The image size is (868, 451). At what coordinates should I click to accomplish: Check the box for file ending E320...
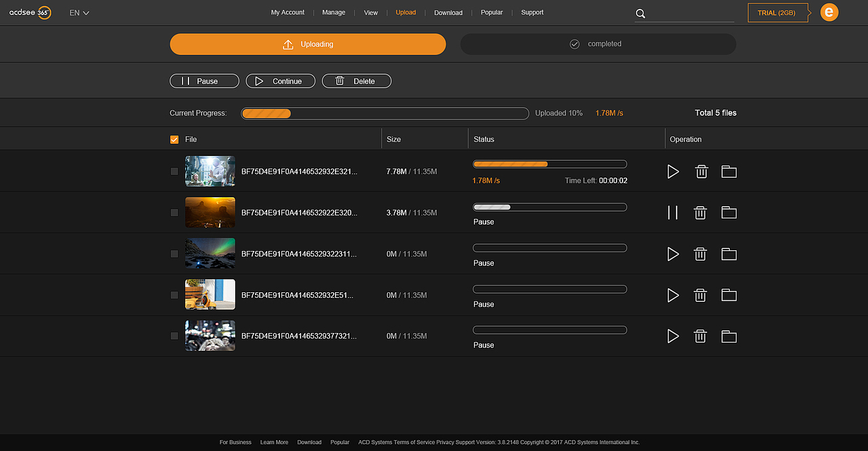[x=174, y=212]
